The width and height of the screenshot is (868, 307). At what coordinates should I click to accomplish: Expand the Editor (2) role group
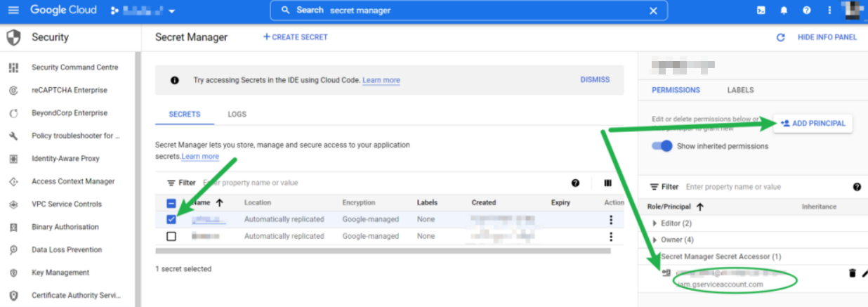tap(655, 223)
